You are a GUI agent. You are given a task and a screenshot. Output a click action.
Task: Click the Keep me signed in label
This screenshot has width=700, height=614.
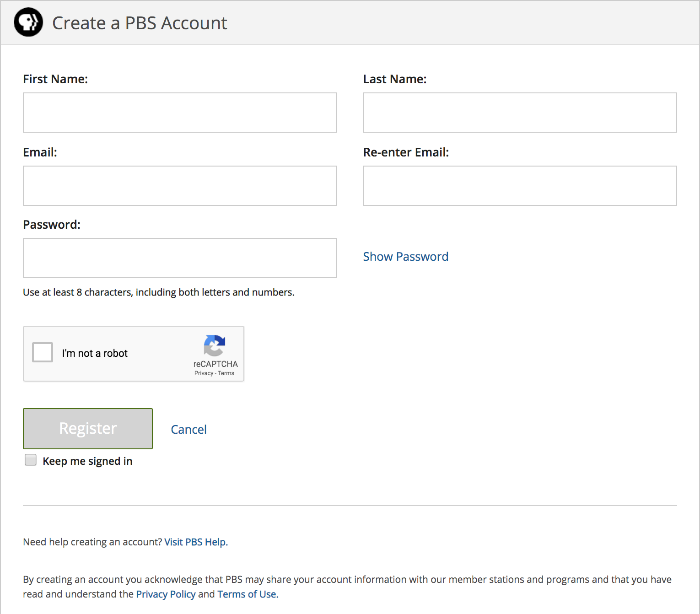(87, 461)
